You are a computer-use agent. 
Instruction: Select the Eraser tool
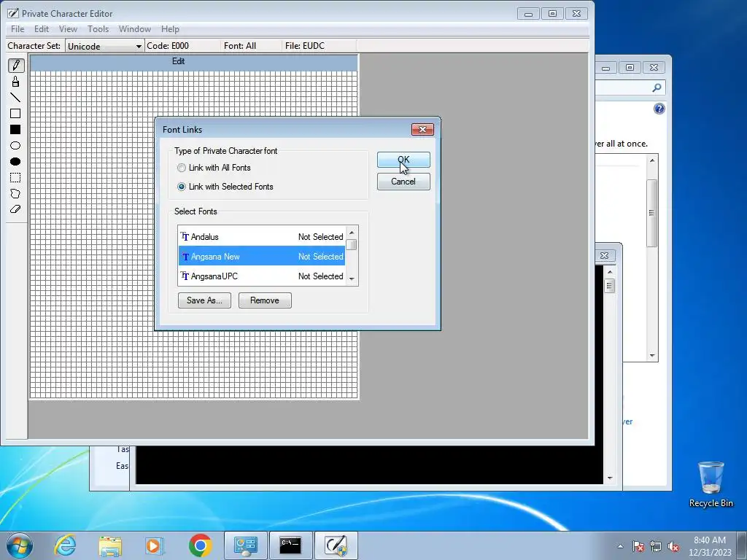click(15, 209)
